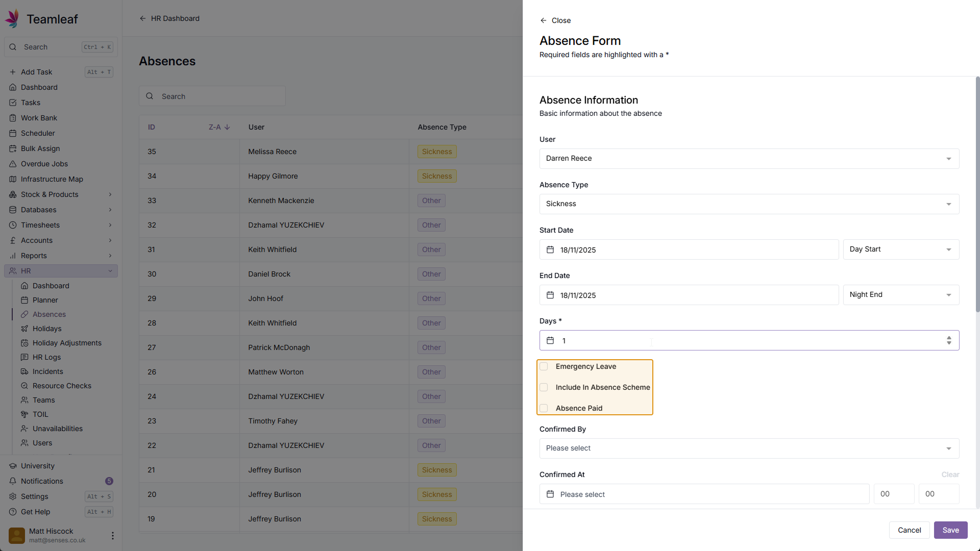This screenshot has height=551, width=980.
Task: Click the Cancel button
Action: point(909,530)
